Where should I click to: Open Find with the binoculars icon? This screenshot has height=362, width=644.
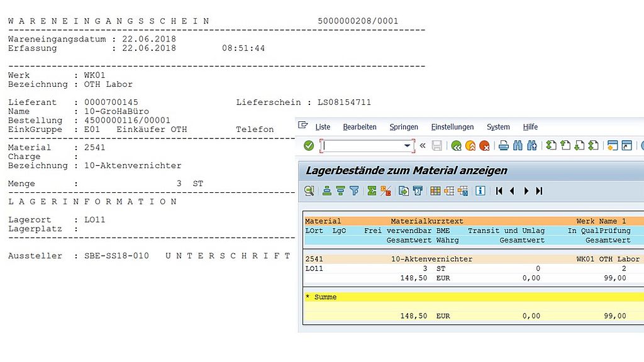518,146
